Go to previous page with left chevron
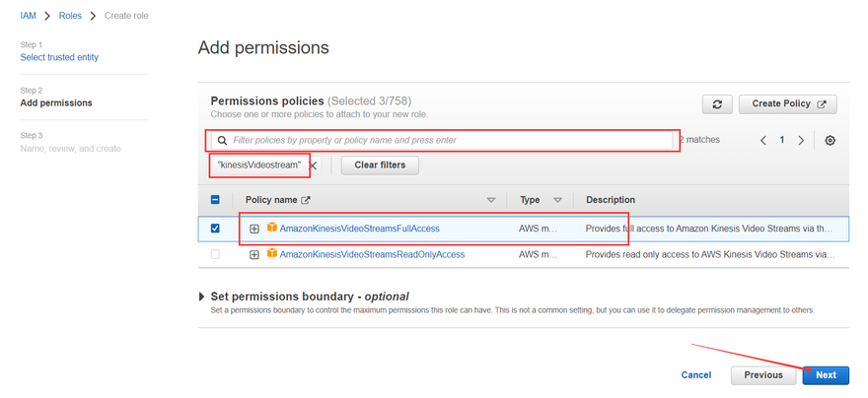 tap(763, 141)
